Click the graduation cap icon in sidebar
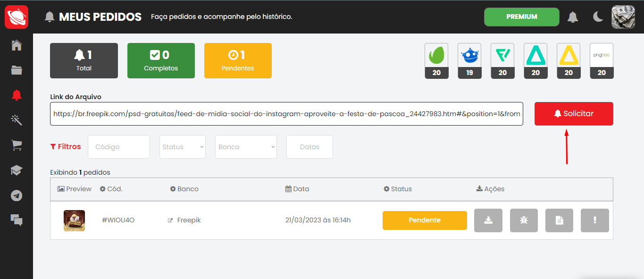 17,170
